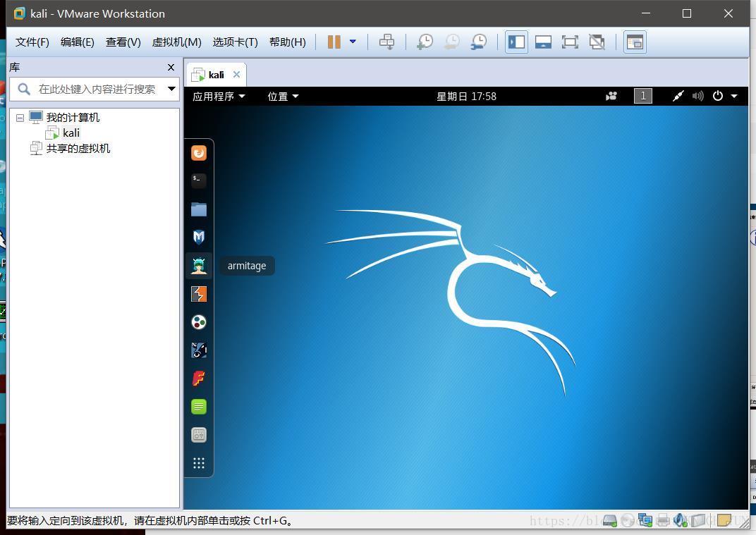Select 共享的虚拟机 in the library
Image resolution: width=756 pixels, height=535 pixels.
point(78,149)
